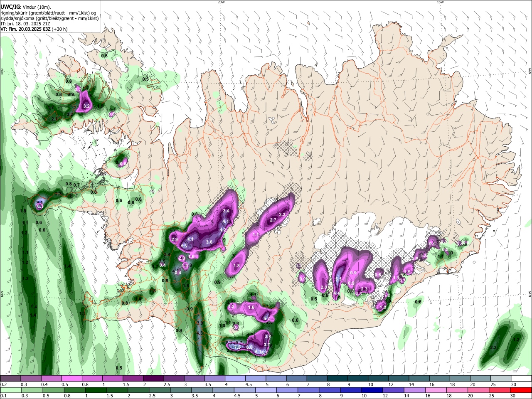Click the "64N" latitude label on the right edge
This screenshot has width=532, height=399.
[530, 293]
